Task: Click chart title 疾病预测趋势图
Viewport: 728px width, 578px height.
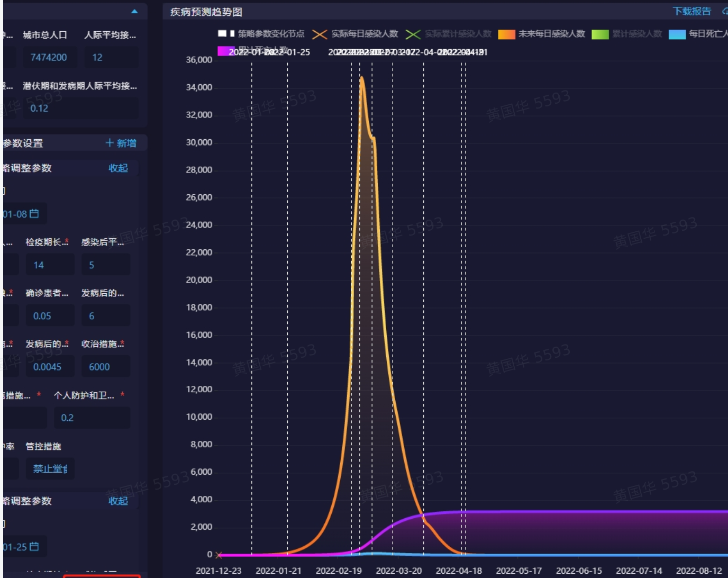Action: [x=206, y=12]
